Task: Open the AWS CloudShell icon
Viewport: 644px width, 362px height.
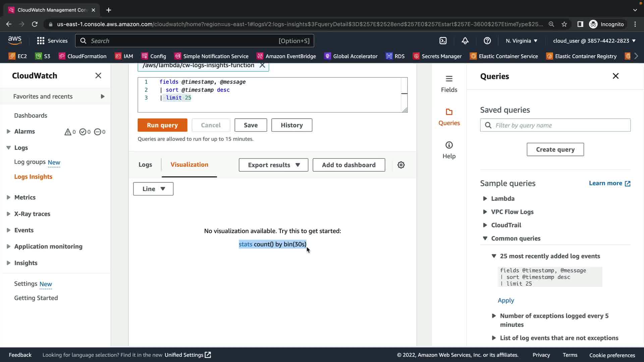Action: tap(443, 41)
